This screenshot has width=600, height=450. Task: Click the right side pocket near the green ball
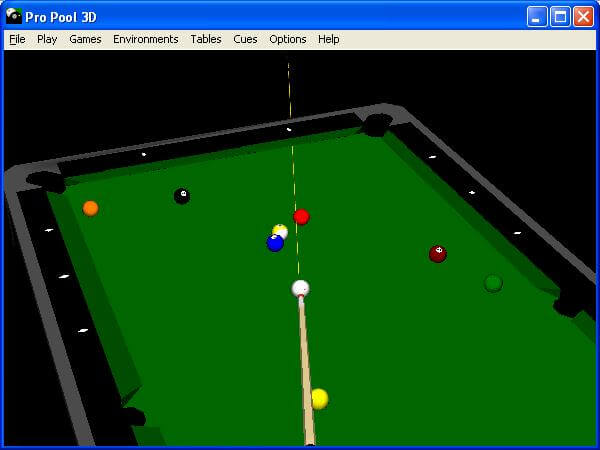pos(569,304)
